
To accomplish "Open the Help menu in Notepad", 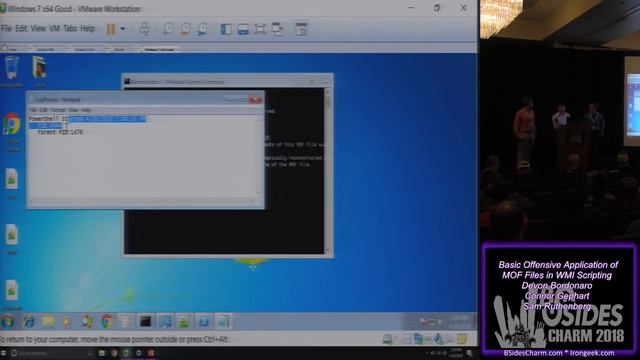I will click(86, 110).
